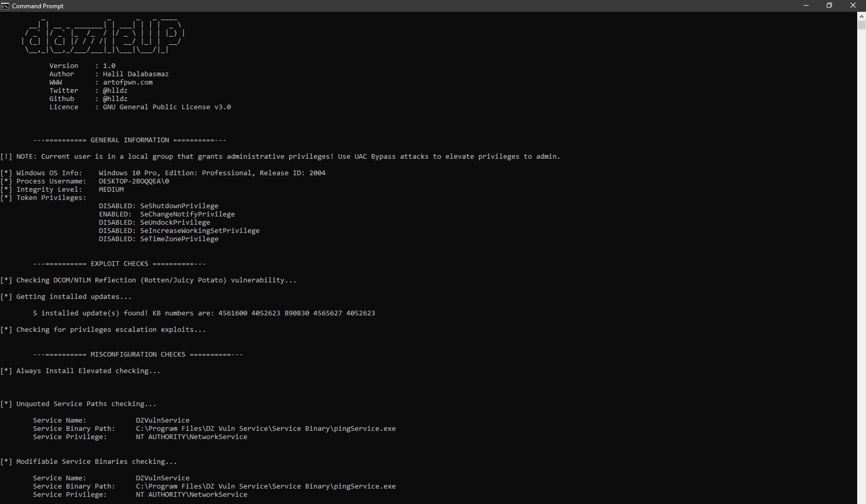Click the Command Prompt title text
Viewport: 866px width, 504px height.
(37, 6)
